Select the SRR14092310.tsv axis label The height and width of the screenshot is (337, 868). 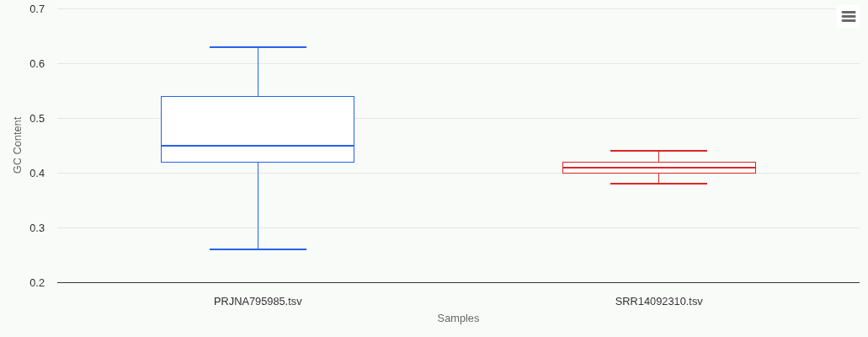[x=658, y=301]
